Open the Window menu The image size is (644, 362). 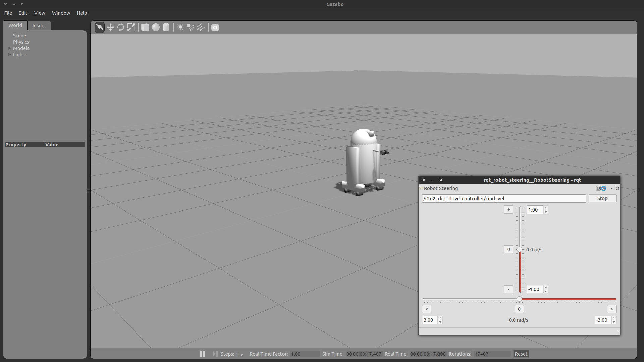tap(61, 13)
